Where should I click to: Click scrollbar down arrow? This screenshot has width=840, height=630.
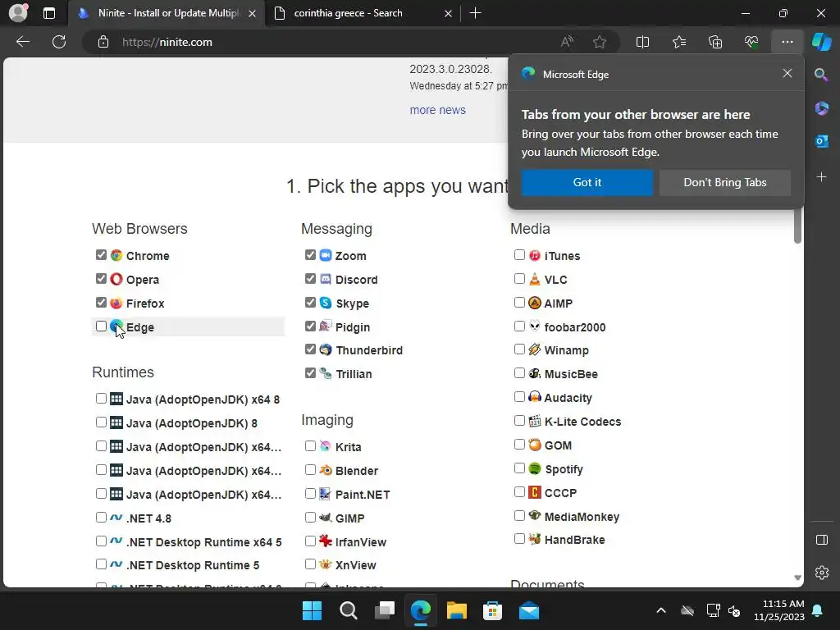tap(797, 577)
